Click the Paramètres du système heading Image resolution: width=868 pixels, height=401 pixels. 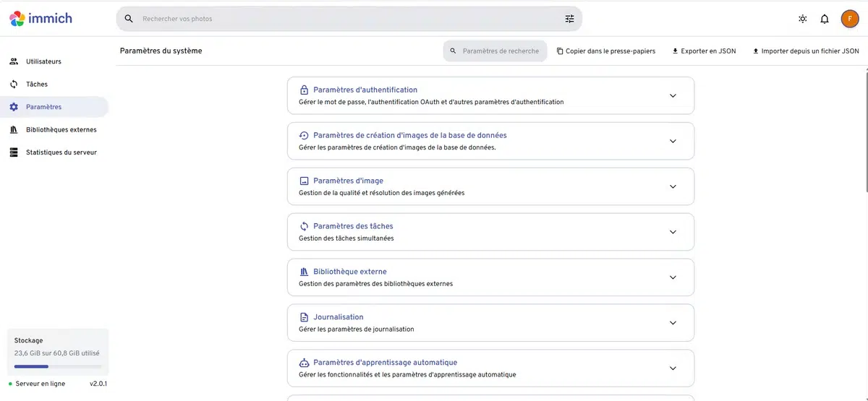click(161, 51)
